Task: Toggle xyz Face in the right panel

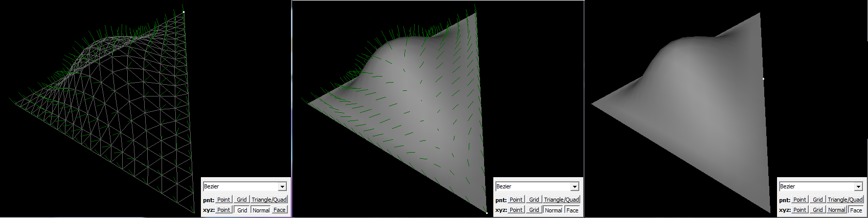Action: coord(856,210)
